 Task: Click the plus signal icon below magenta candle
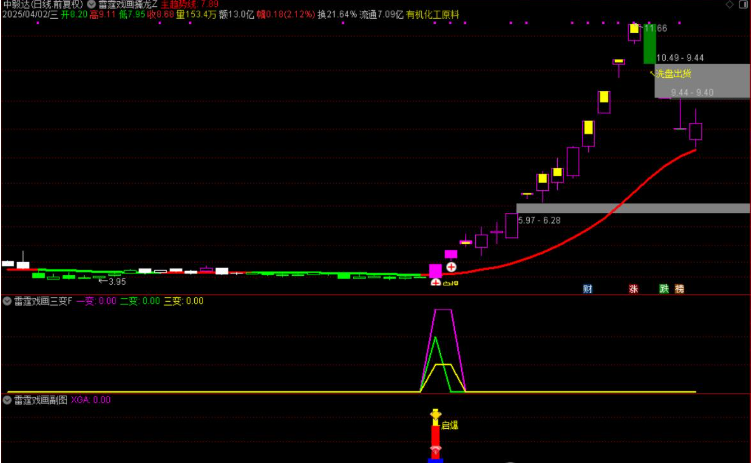tap(435, 283)
